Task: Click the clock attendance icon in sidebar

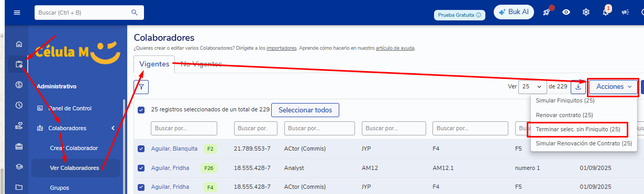Action: click(x=19, y=105)
